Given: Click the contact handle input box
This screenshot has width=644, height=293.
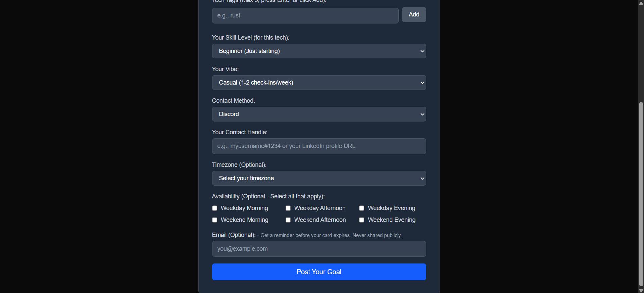Looking at the screenshot, I should click(318, 146).
